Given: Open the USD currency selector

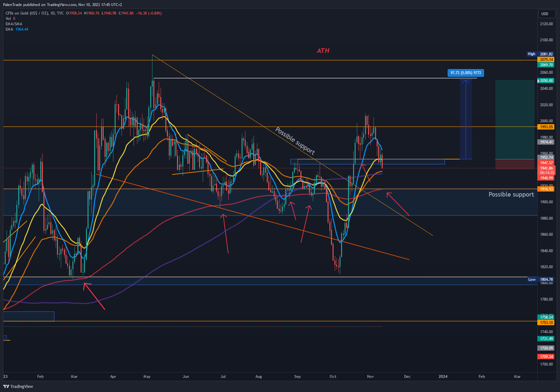Looking at the screenshot, I should [547, 14].
